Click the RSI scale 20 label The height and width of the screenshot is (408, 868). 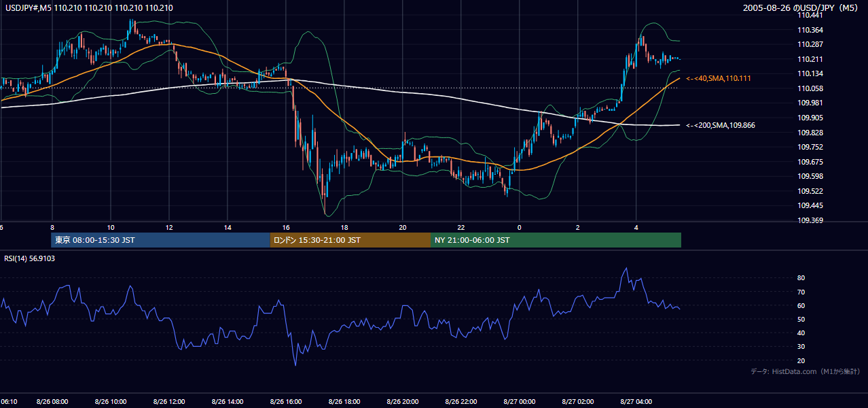pos(801,360)
